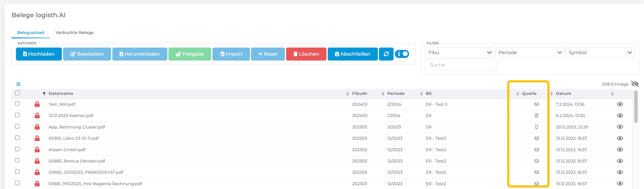Tick the checkbox for 00662_23102023_PRAXISDIEnST.pdf

pos(17,172)
